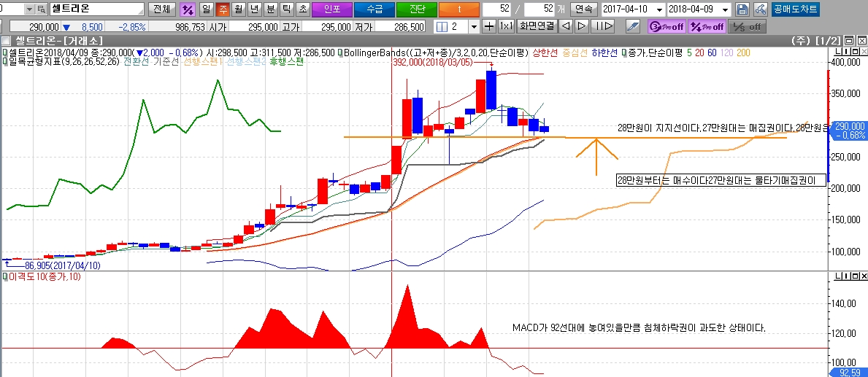
Task: Toggle checkbox beside 셀트리온-[거래소] title
Action: point(5,40)
